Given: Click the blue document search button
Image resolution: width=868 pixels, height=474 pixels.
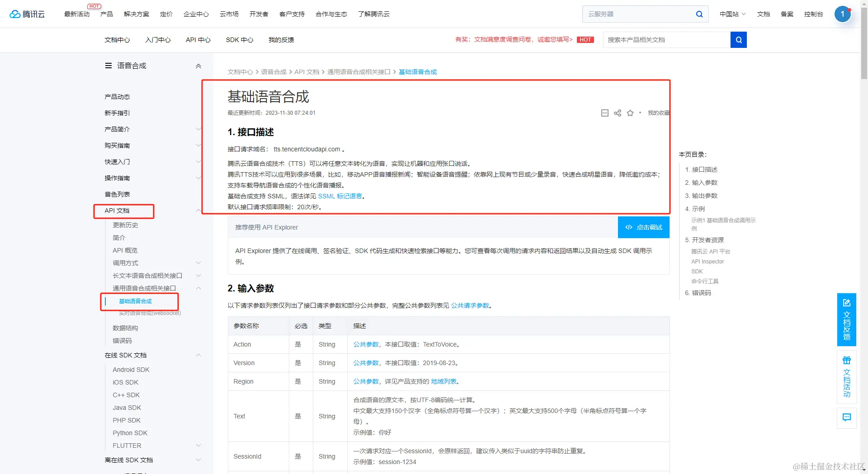Looking at the screenshot, I should [738, 40].
